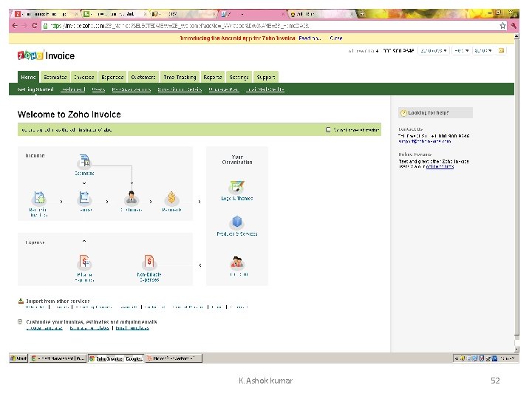Open the browser wrench menu icon
The width and height of the screenshot is (532, 399).
(x=514, y=26)
